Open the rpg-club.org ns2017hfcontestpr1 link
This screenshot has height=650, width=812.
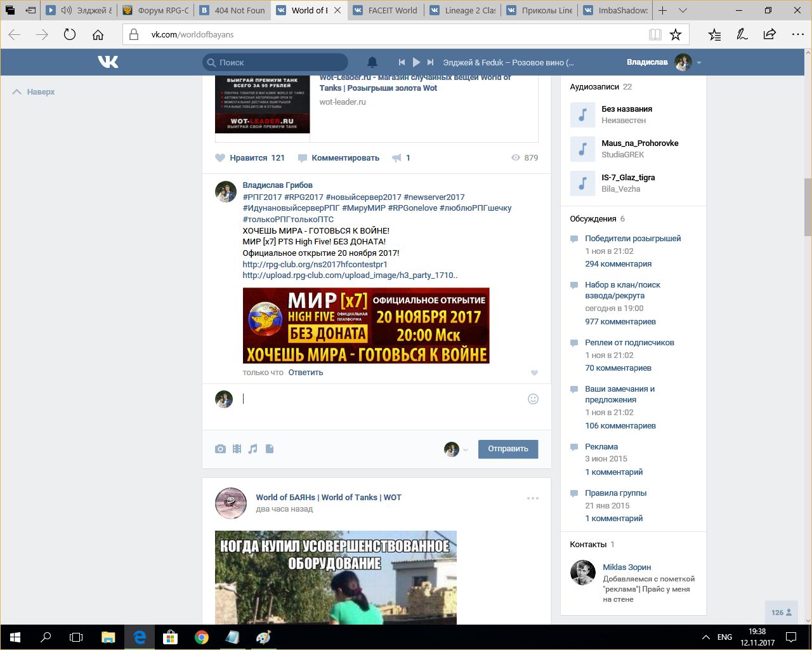coord(315,264)
